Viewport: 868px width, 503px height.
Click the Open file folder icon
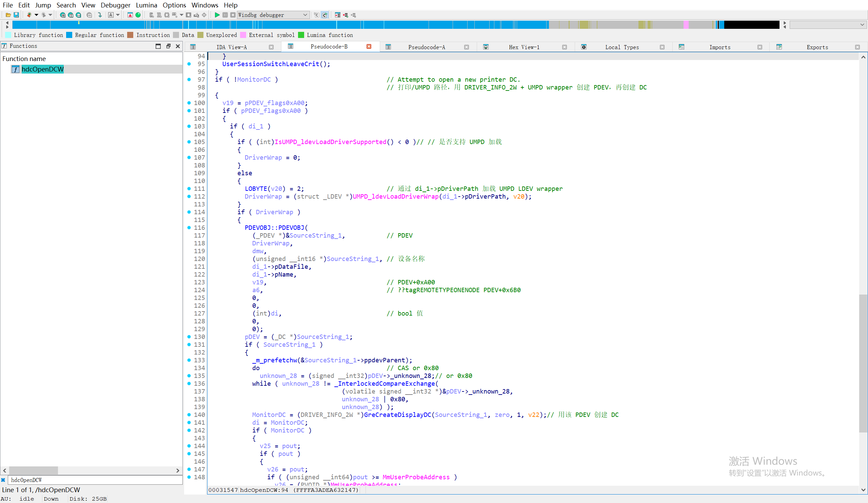tap(8, 15)
